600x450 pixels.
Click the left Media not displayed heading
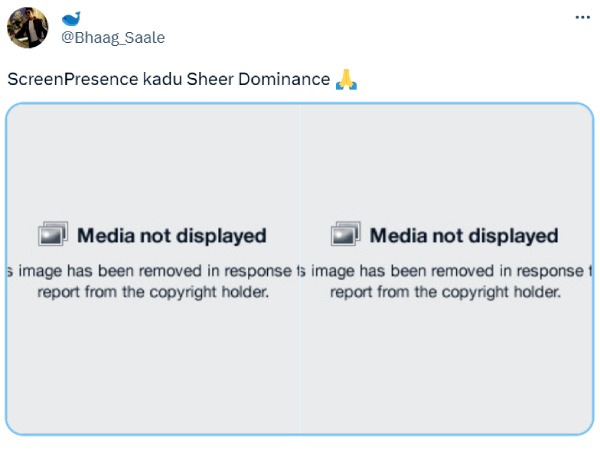tap(171, 236)
